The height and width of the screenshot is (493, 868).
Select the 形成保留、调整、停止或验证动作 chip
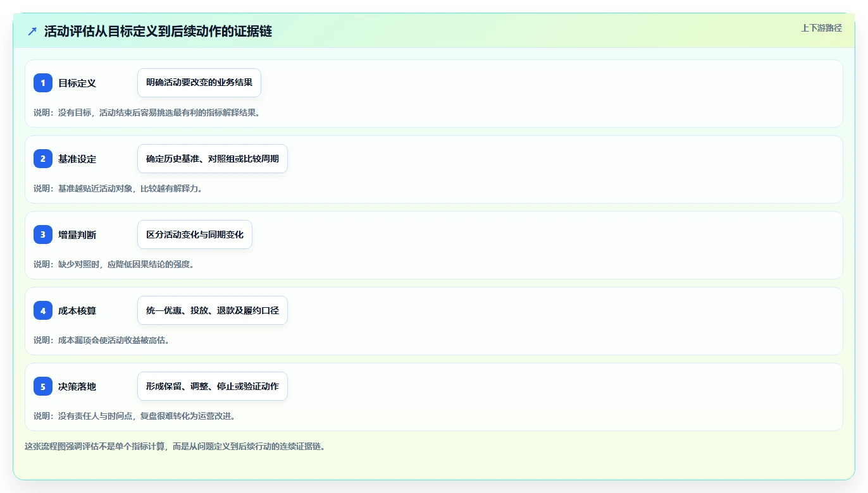click(213, 386)
